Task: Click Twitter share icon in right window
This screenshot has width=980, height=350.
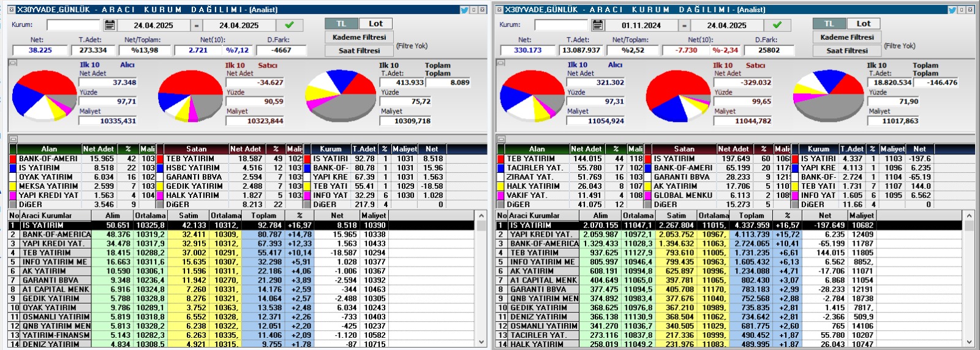Action: coord(952,10)
